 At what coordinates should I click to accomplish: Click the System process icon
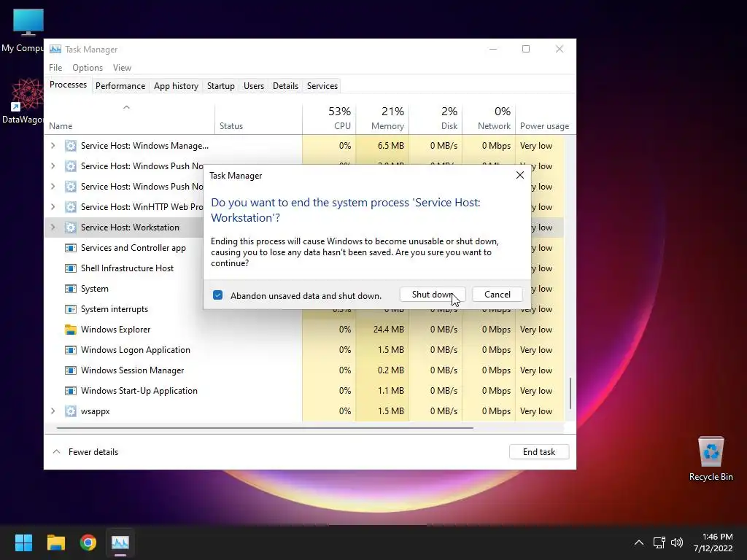71,289
